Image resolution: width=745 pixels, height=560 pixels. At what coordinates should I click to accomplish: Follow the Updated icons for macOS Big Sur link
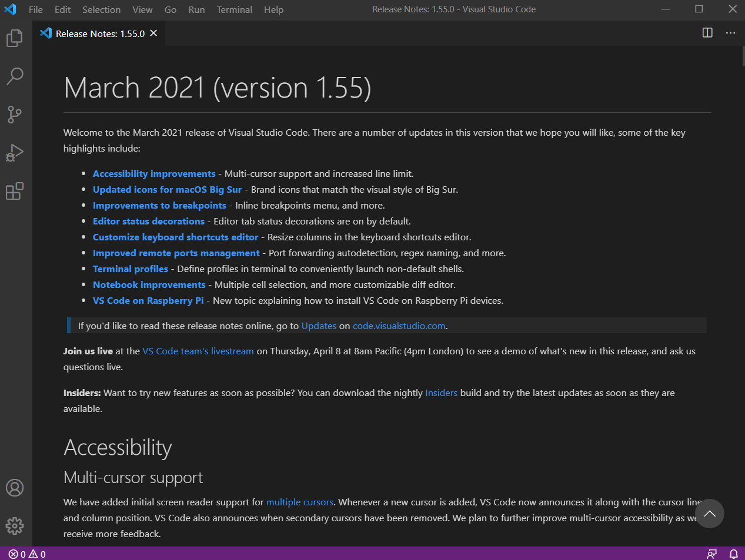167,190
